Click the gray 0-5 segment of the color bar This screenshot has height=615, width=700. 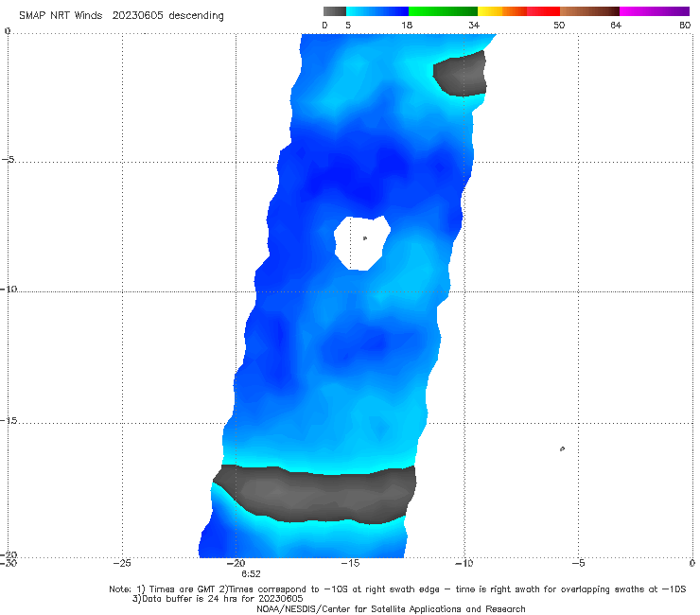[x=335, y=11]
